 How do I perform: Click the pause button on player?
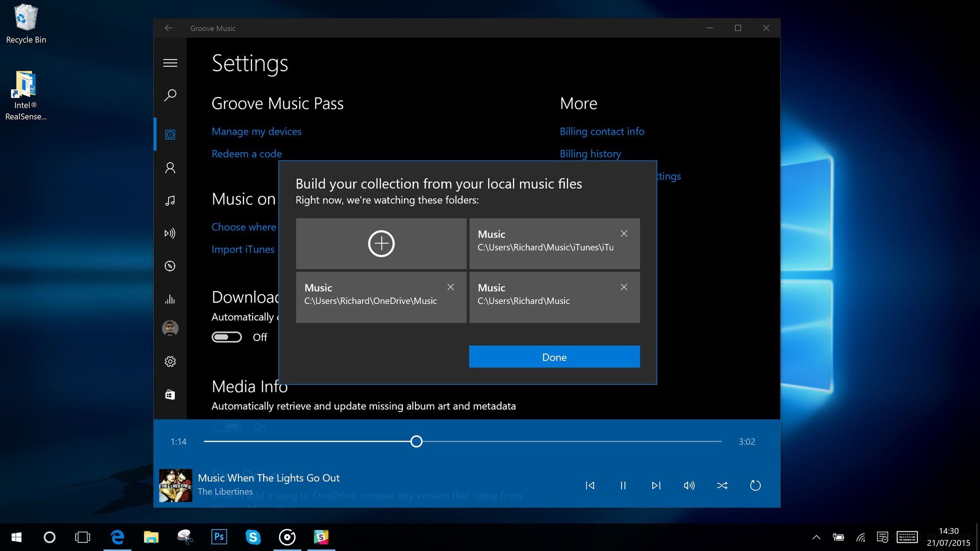(x=623, y=485)
